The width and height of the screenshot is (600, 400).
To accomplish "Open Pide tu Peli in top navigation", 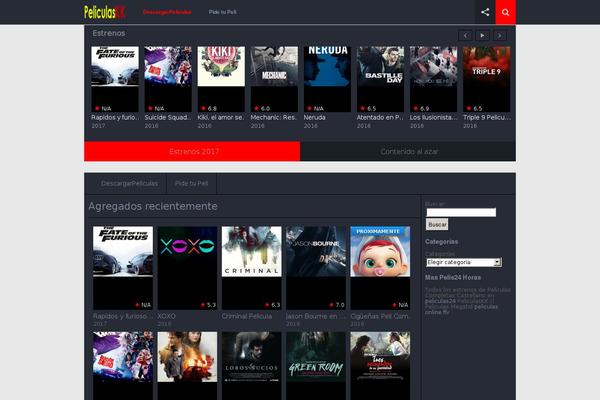I will [222, 12].
